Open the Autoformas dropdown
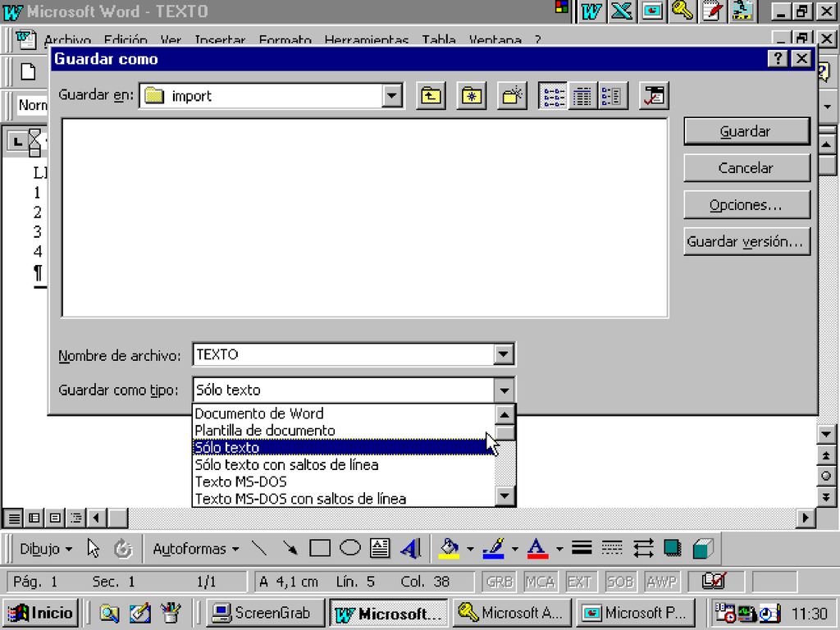This screenshot has width=840, height=630. tap(196, 549)
